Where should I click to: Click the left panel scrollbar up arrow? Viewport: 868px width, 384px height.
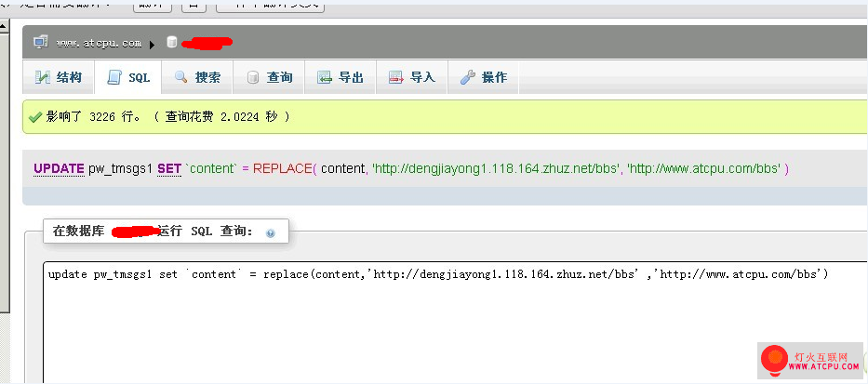(x=5, y=25)
